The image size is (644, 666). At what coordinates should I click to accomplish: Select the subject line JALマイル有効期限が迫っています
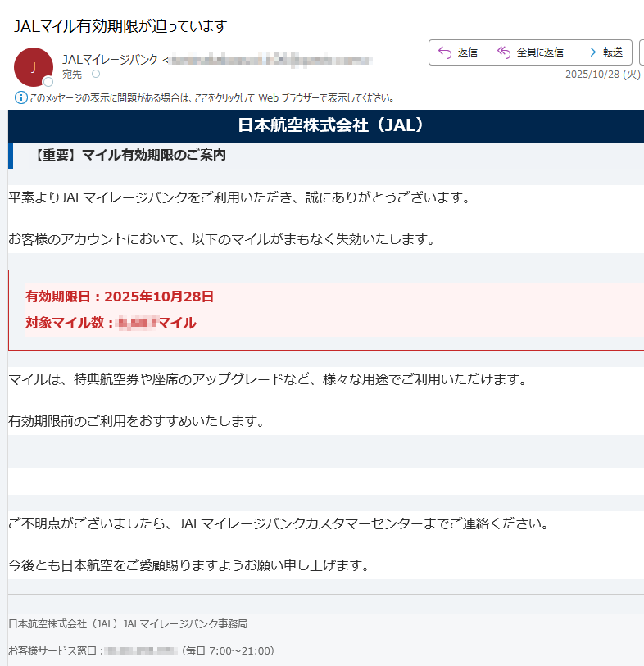point(120,26)
